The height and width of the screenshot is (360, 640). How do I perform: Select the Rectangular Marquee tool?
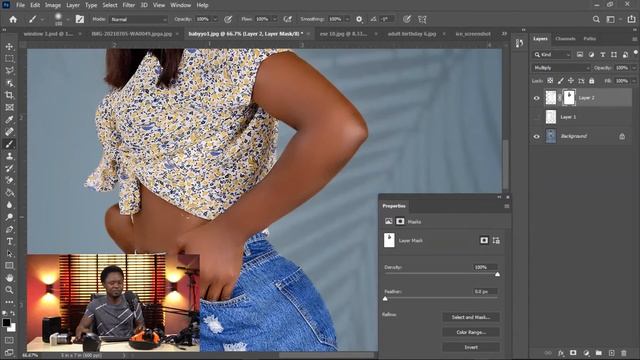tap(9, 59)
